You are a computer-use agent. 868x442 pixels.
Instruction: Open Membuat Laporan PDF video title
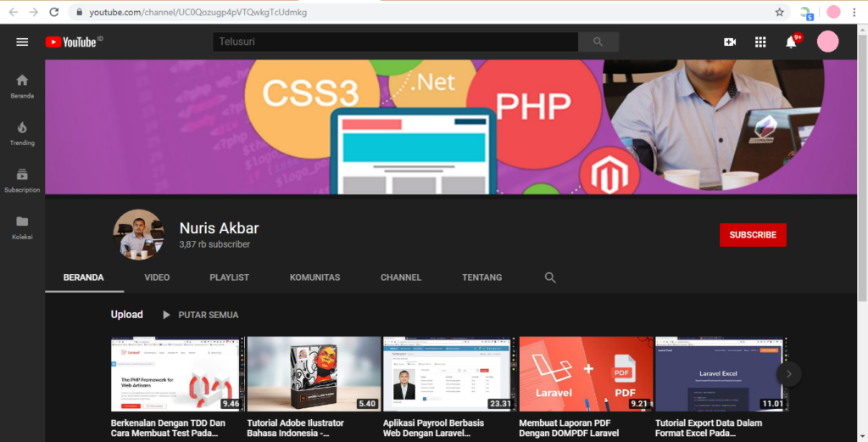click(x=569, y=428)
